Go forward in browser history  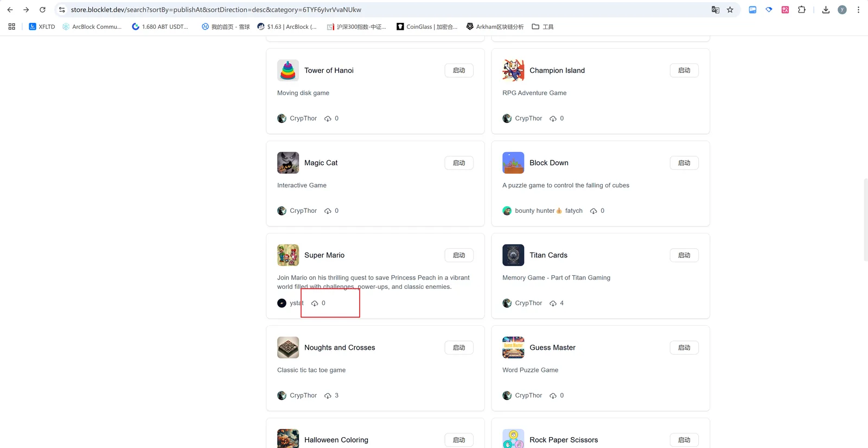[26, 10]
